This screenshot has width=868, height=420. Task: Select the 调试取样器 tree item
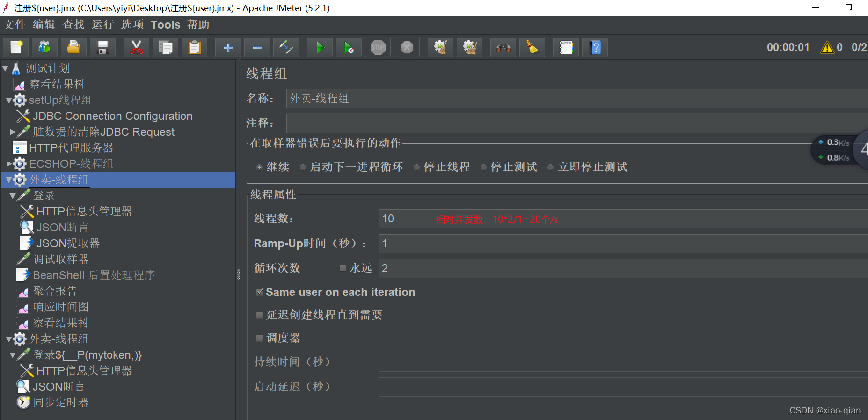61,259
